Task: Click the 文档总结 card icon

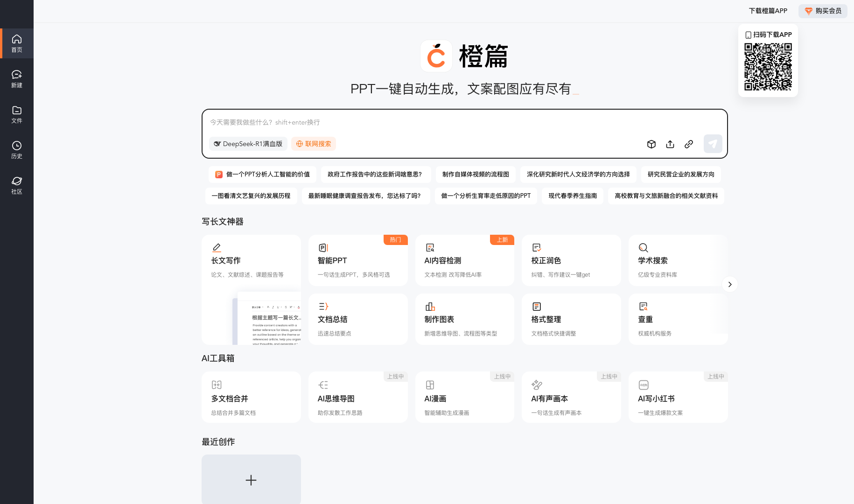Action: coord(323,307)
